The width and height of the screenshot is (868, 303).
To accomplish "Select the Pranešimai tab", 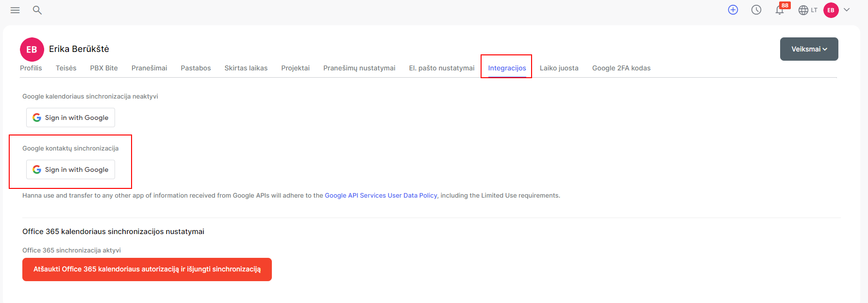I will pyautogui.click(x=149, y=68).
